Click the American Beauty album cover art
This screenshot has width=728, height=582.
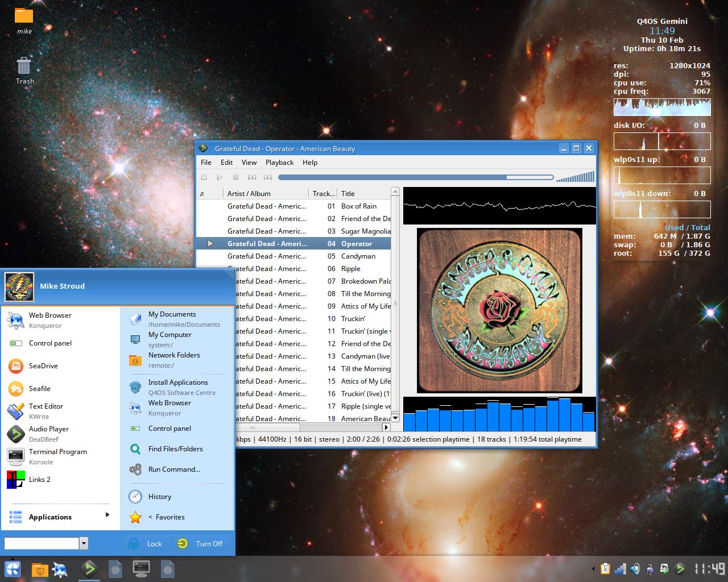(499, 310)
